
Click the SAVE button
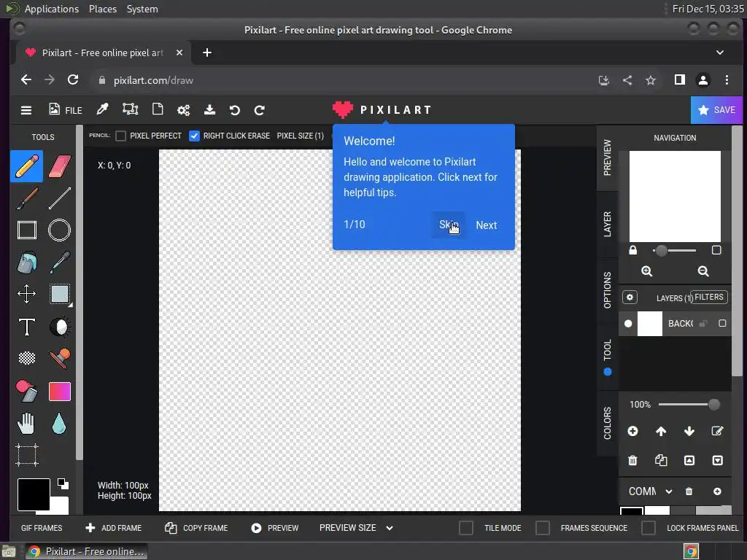point(716,110)
